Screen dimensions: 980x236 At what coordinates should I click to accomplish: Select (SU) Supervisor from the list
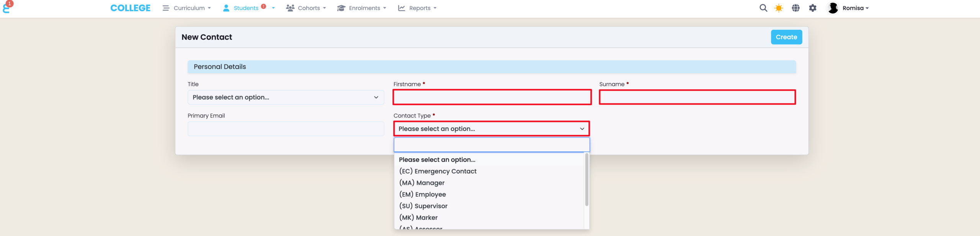pyautogui.click(x=423, y=206)
